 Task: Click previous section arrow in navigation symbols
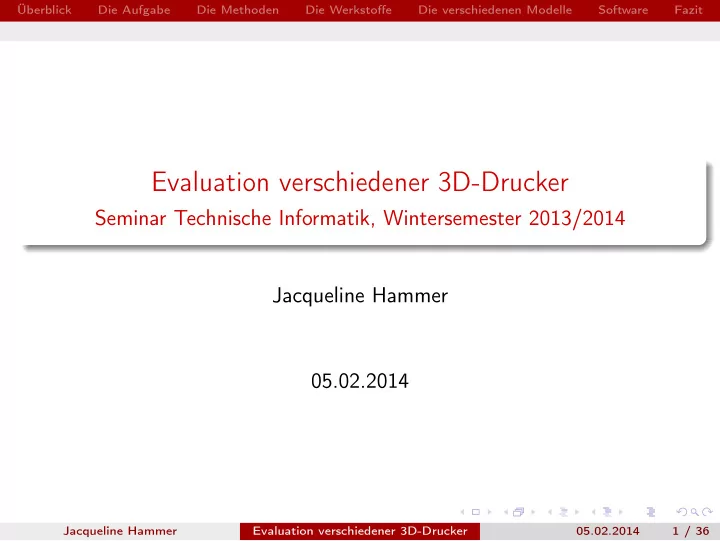[x=594, y=512]
